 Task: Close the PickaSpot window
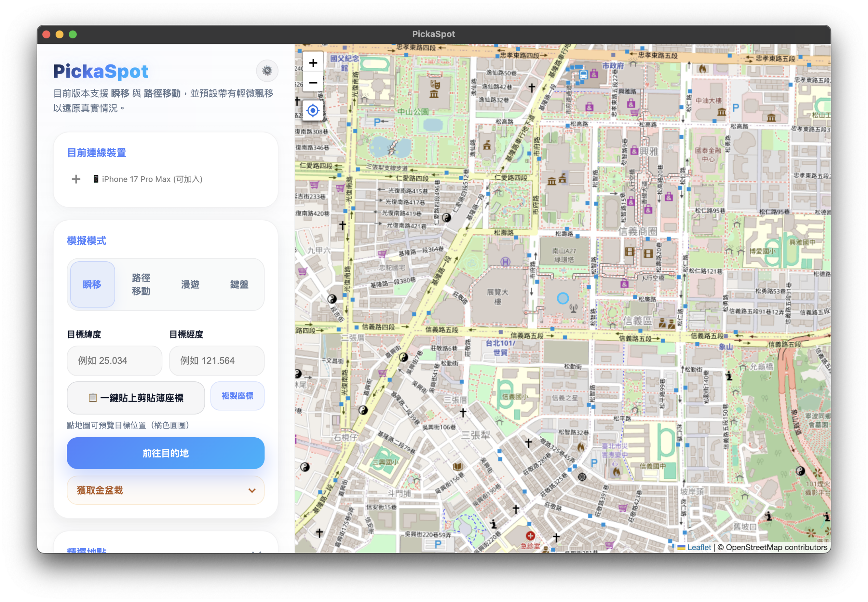point(46,34)
